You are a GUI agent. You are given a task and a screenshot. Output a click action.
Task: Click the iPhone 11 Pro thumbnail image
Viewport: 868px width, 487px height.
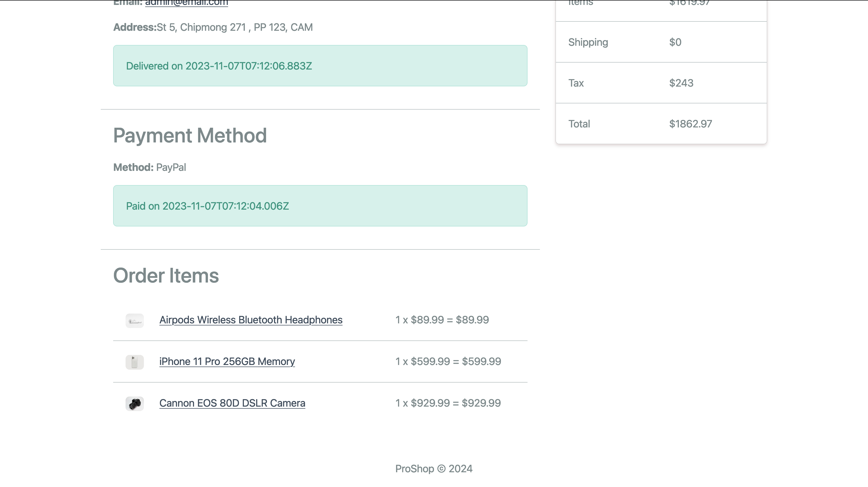134,362
